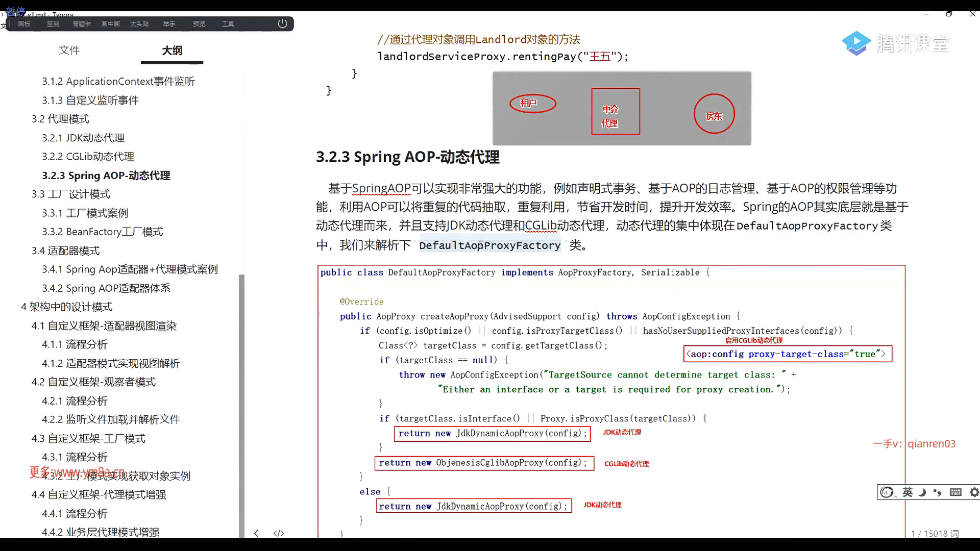Click the power icon on floating toolbar

tap(282, 24)
